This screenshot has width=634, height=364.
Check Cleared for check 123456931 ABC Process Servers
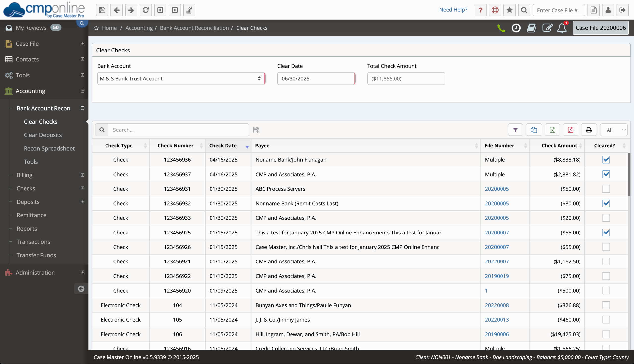(606, 189)
